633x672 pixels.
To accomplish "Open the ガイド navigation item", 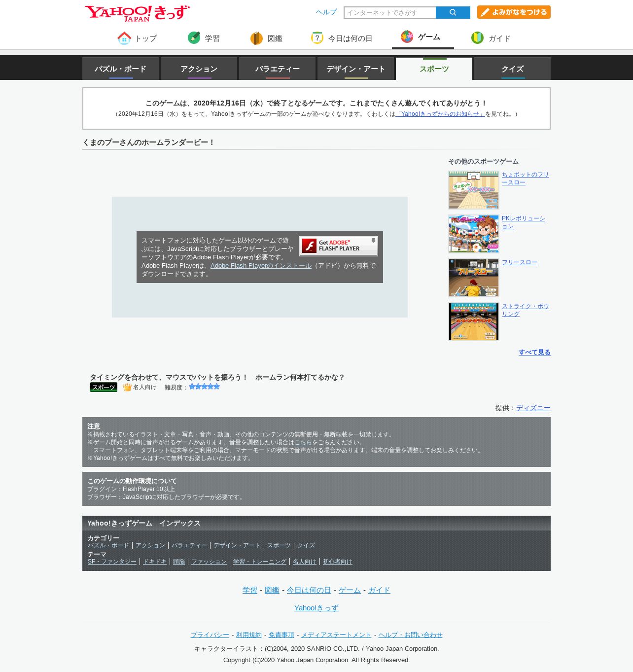I will point(491,38).
